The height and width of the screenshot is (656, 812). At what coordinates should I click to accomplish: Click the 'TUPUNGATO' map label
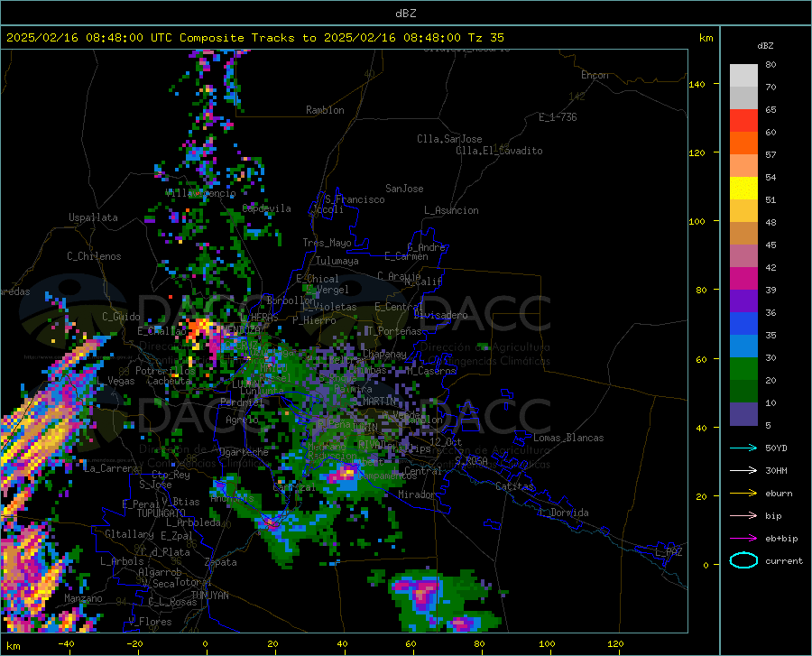tap(161, 513)
